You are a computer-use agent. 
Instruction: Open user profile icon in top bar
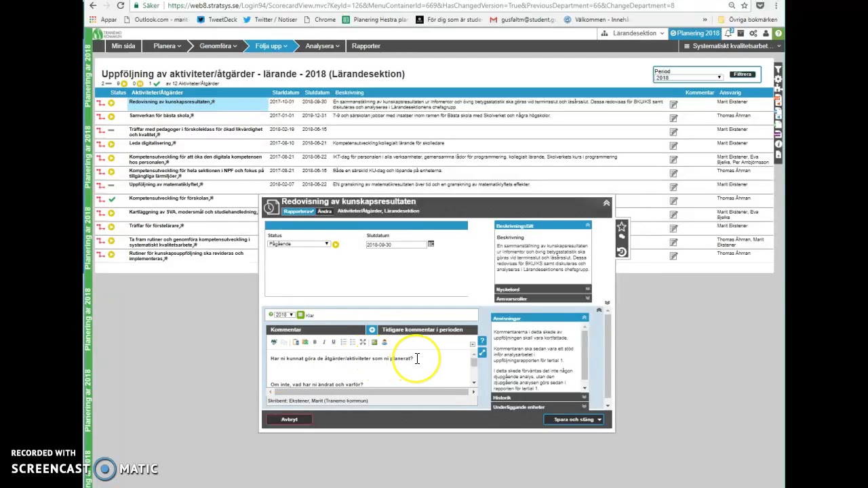pyautogui.click(x=766, y=33)
